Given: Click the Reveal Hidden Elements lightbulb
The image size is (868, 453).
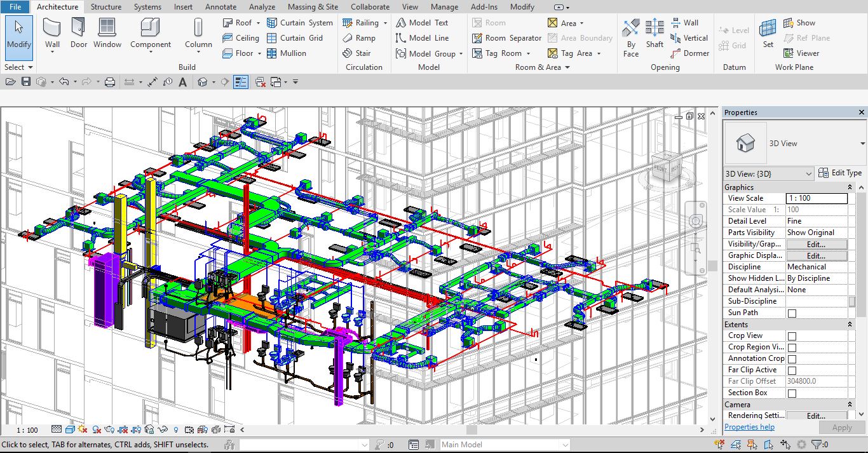Looking at the screenshot, I should (x=176, y=430).
